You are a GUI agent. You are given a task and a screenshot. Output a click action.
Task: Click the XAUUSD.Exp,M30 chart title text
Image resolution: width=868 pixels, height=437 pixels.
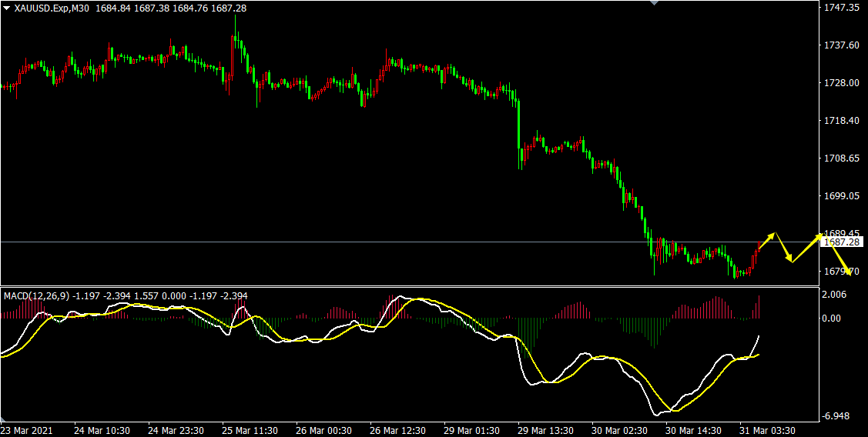tap(50, 8)
